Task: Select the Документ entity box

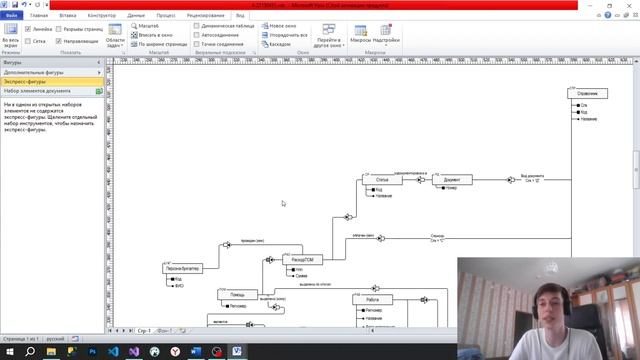Action: tap(452, 180)
